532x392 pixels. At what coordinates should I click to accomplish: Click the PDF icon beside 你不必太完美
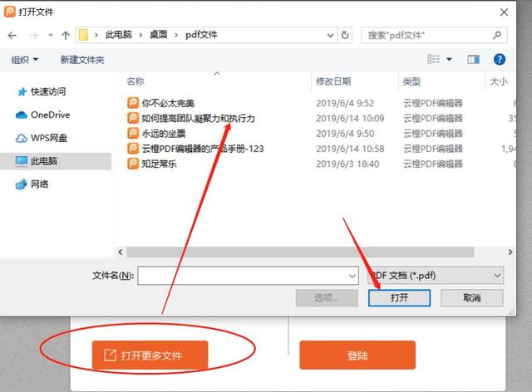point(133,103)
